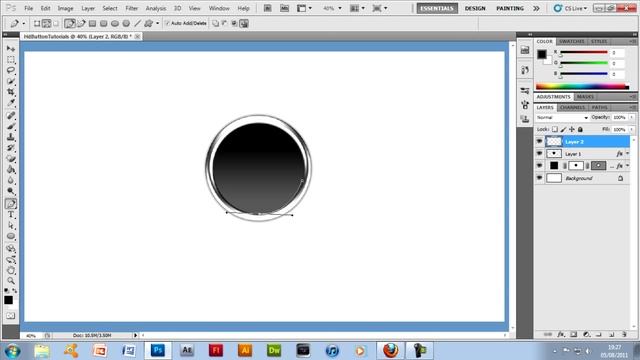Create new layer button in Layers panel
Screen dimensions: 640x360
tap(611, 334)
